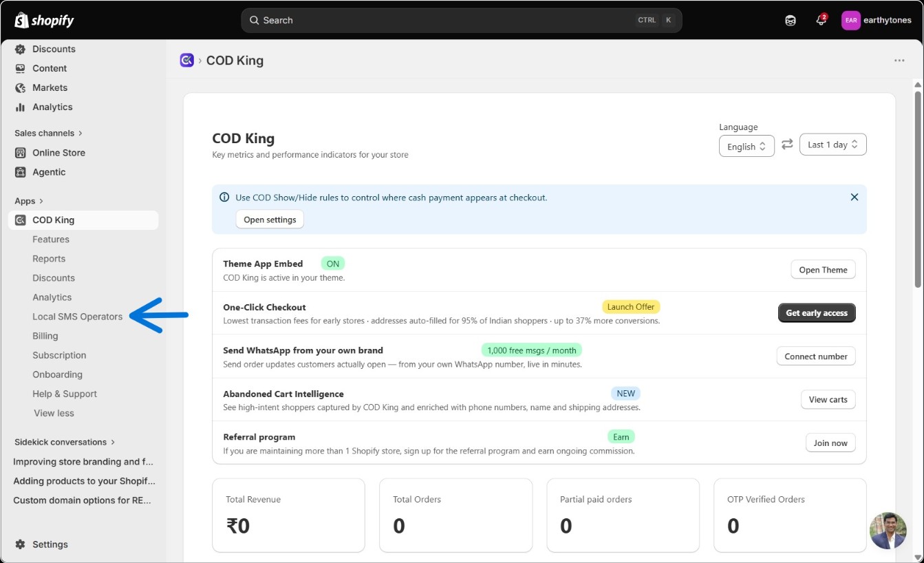
Task: Click the swap arrows icon beside Language
Action: pyautogui.click(x=787, y=144)
